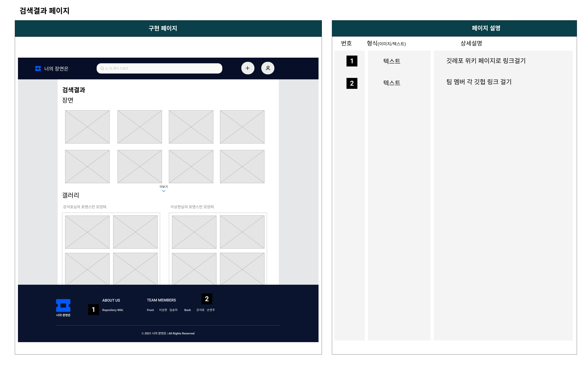This screenshot has height=367, width=588.
Task: Open the ABOUT US footer section
Action: coord(111,300)
